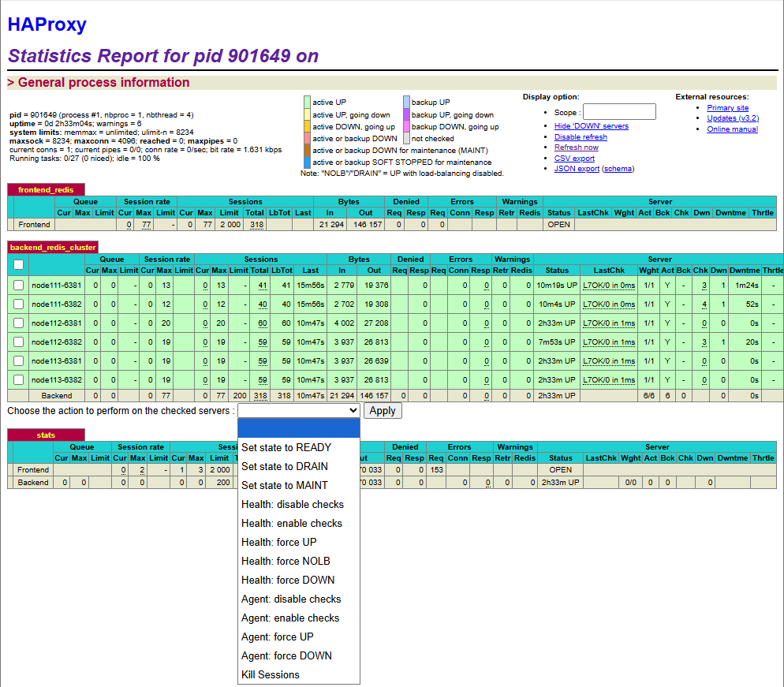
Task: Click downtime '1m24s' for node111-6381
Action: [x=747, y=285]
